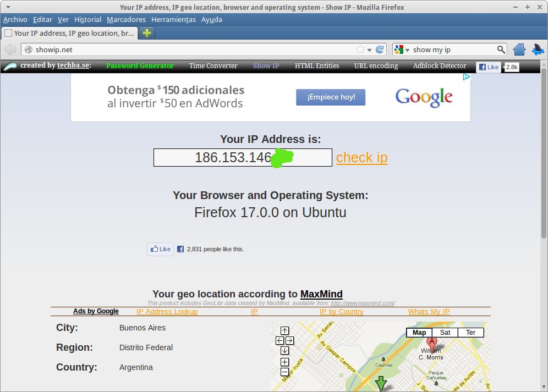The height and width of the screenshot is (392, 548).
Task: Expand the search engine selector dropdown
Action: 407,50
